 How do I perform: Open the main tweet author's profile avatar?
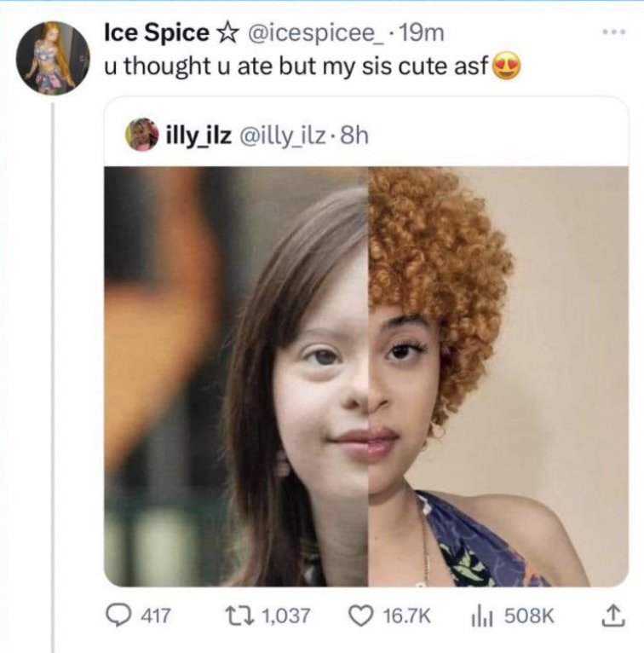click(53, 58)
